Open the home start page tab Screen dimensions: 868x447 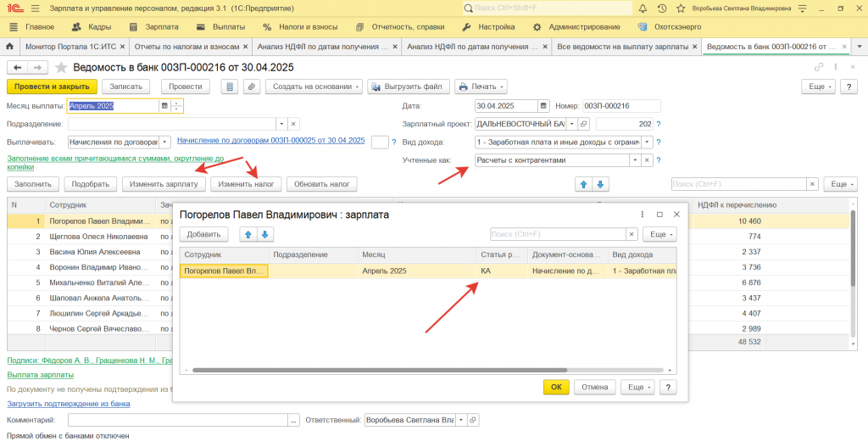pos(9,47)
